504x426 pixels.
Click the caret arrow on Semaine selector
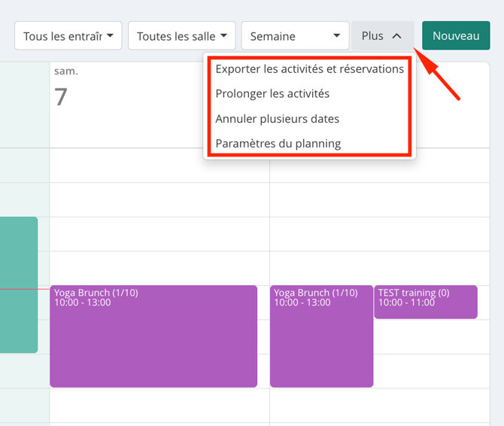(336, 35)
